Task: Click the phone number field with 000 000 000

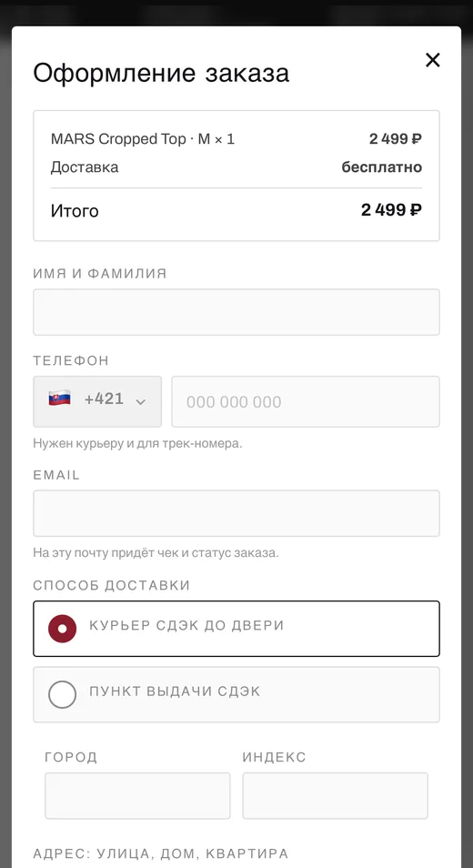Action: click(x=306, y=402)
